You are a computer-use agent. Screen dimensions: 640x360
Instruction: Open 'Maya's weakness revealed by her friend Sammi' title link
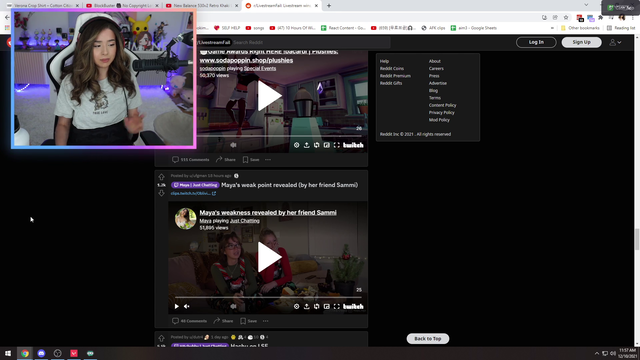(268, 213)
